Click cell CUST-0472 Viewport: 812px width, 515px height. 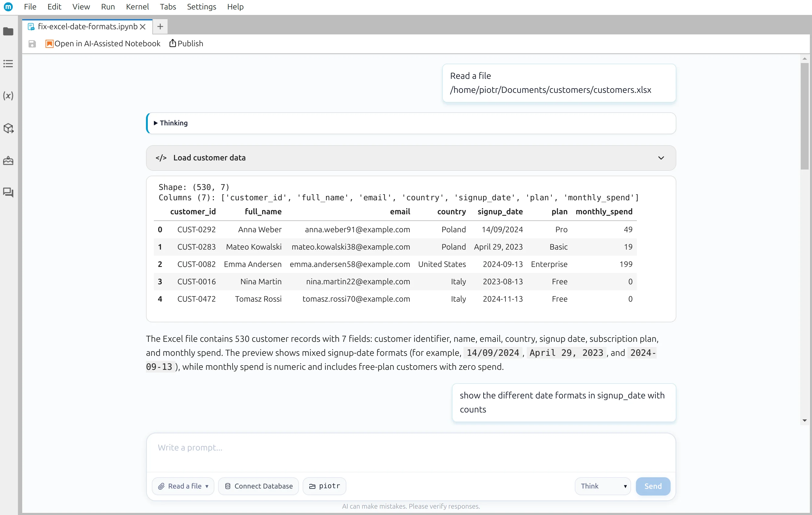[196, 299]
